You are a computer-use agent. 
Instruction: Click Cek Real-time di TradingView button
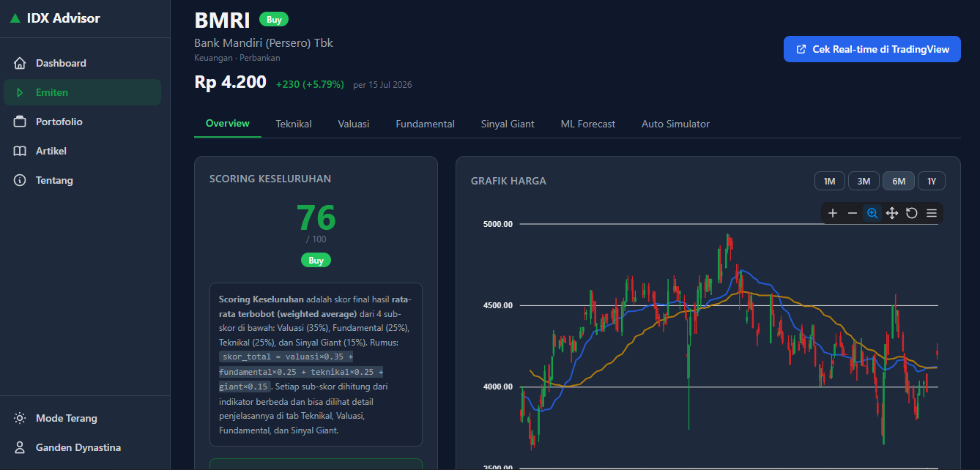[x=872, y=49]
